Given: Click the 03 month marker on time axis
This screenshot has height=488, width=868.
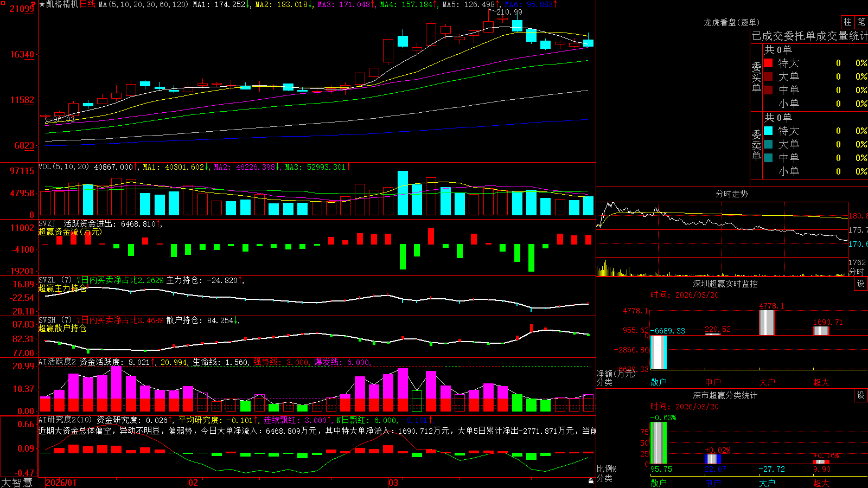Looking at the screenshot, I should 393,483.
